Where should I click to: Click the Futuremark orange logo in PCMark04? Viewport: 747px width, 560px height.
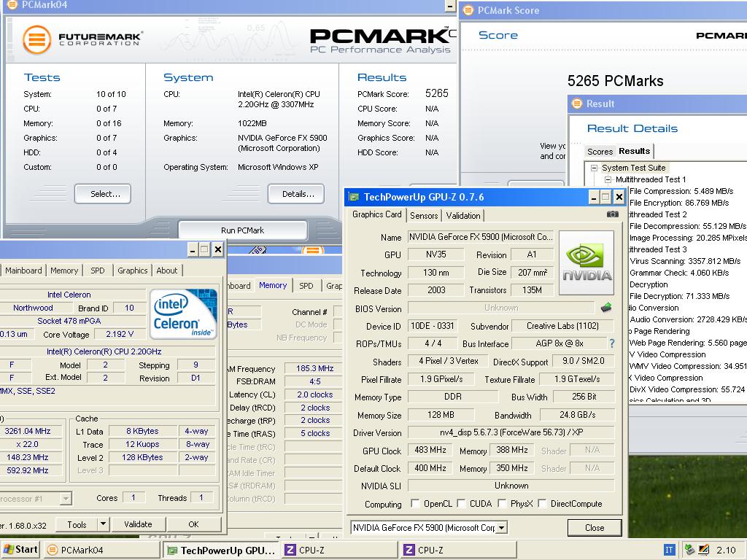[x=36, y=39]
